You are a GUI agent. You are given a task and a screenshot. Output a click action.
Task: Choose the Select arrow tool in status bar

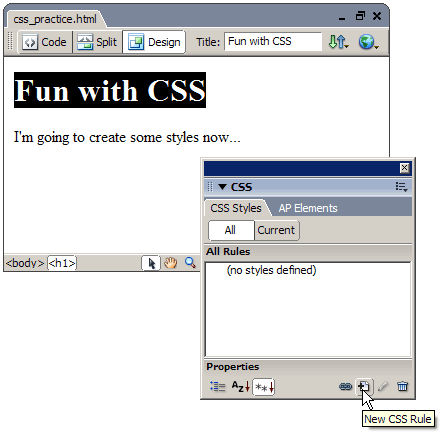[x=151, y=263]
